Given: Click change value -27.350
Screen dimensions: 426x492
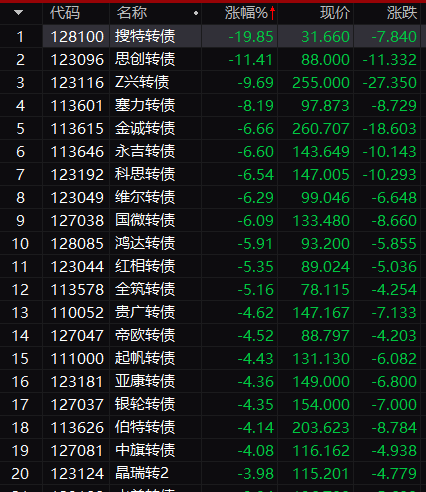Looking at the screenshot, I should pyautogui.click(x=390, y=83).
